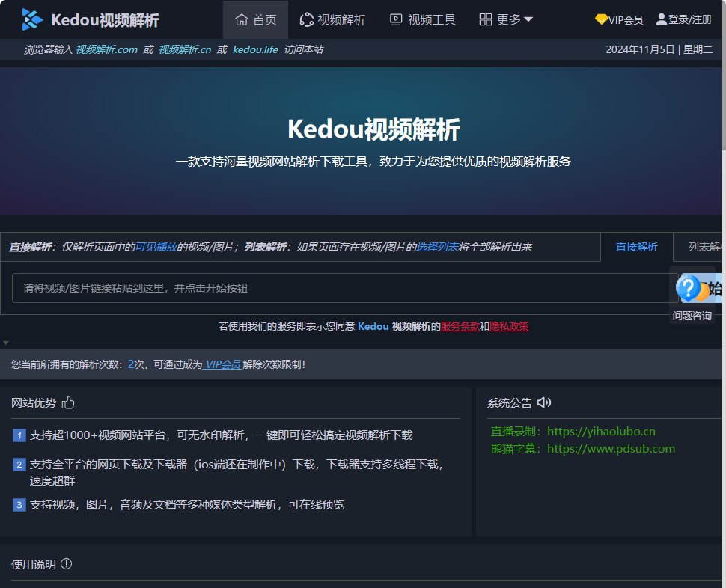Open the 首页 menu item
This screenshot has width=726, height=588.
tap(256, 20)
